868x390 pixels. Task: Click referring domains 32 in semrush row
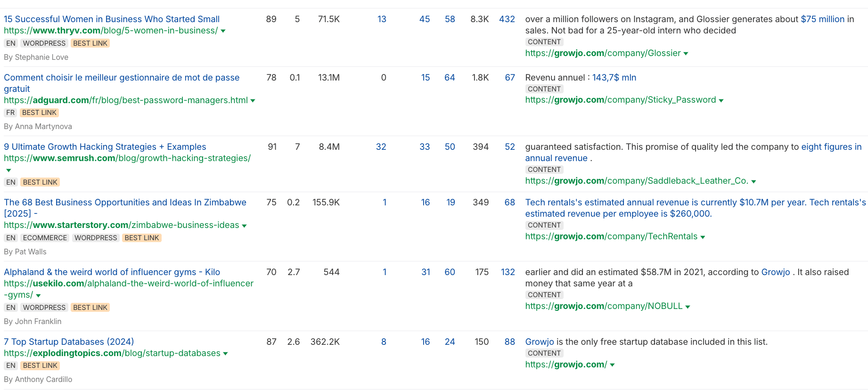tap(381, 147)
